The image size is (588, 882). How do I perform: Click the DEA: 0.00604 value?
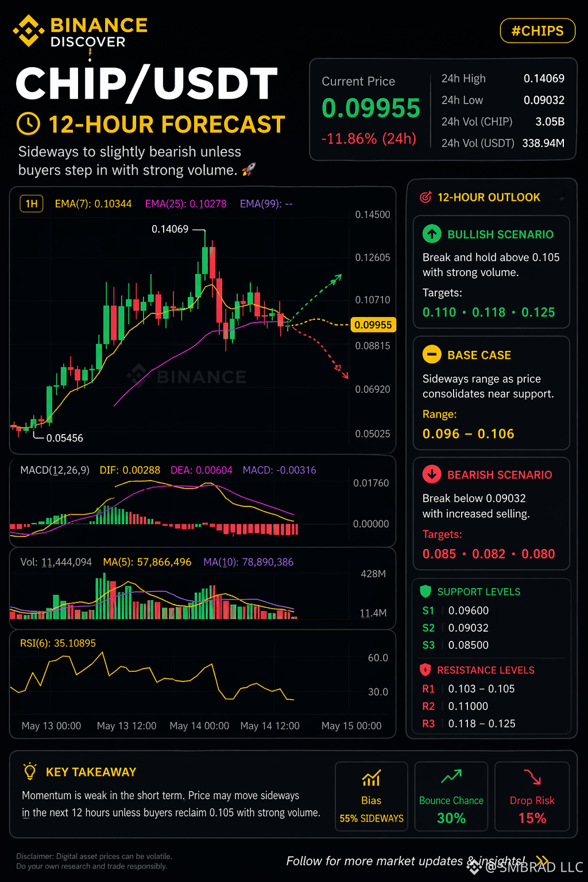202,470
